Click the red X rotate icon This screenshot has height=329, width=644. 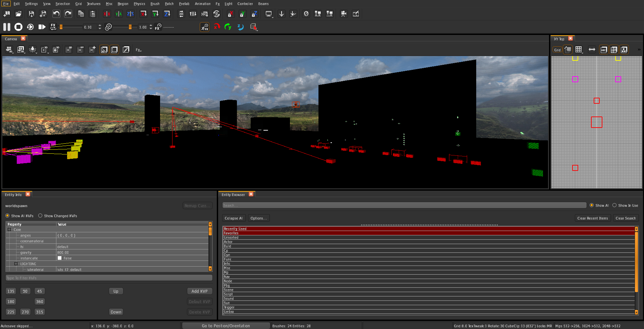coord(217,27)
